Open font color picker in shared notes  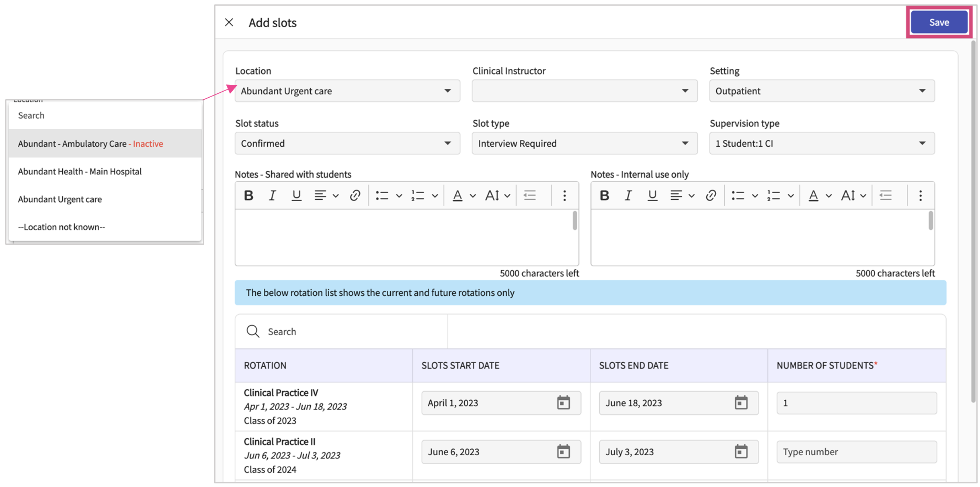coord(457,196)
